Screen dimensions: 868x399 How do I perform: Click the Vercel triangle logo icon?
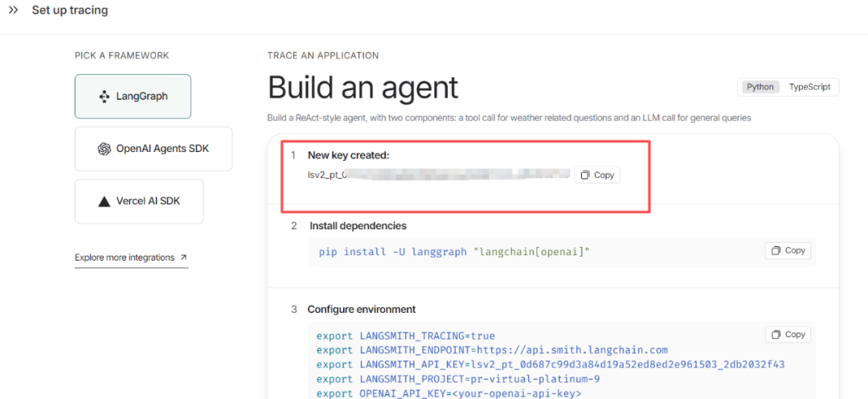click(104, 202)
